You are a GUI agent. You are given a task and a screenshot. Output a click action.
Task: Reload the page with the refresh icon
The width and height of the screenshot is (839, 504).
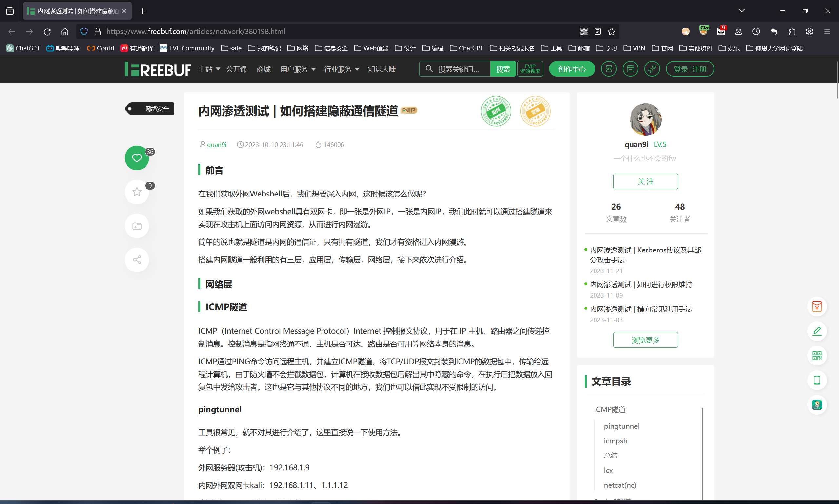(x=47, y=31)
